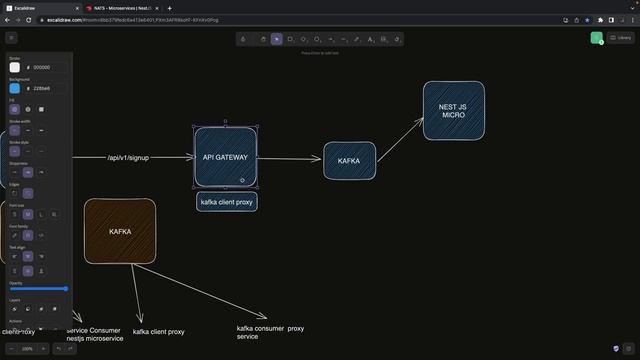Screen dimensions: 640x360
Task: Select the Eraser tool
Action: click(397, 39)
